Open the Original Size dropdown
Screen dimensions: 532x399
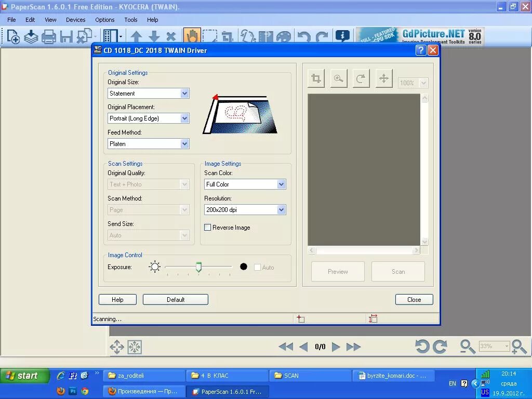184,93
